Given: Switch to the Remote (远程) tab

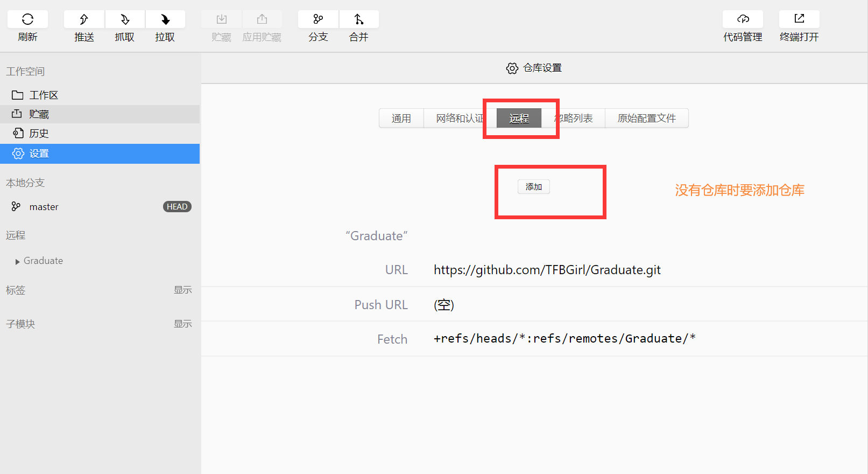Looking at the screenshot, I should 519,119.
